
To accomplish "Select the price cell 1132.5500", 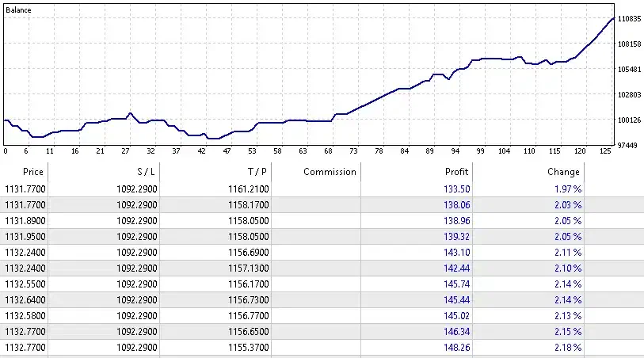I will [25, 284].
